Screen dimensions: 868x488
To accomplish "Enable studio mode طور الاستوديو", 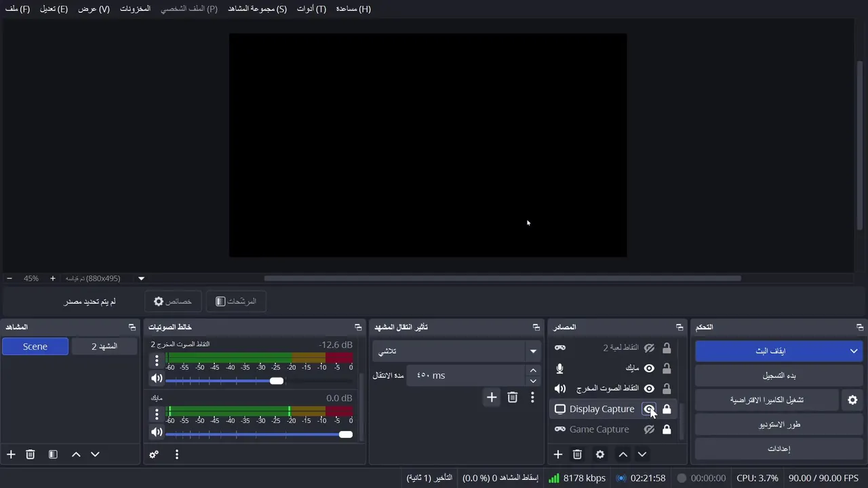I will click(x=779, y=424).
